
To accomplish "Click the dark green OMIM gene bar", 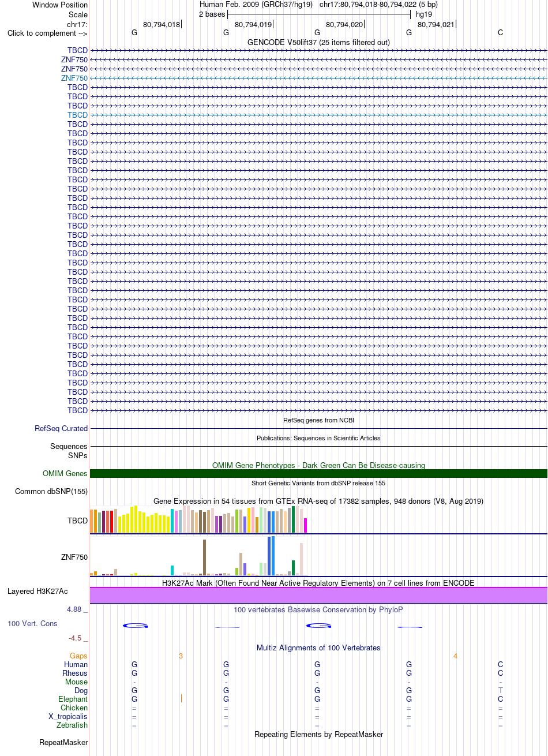I will click(x=318, y=474).
